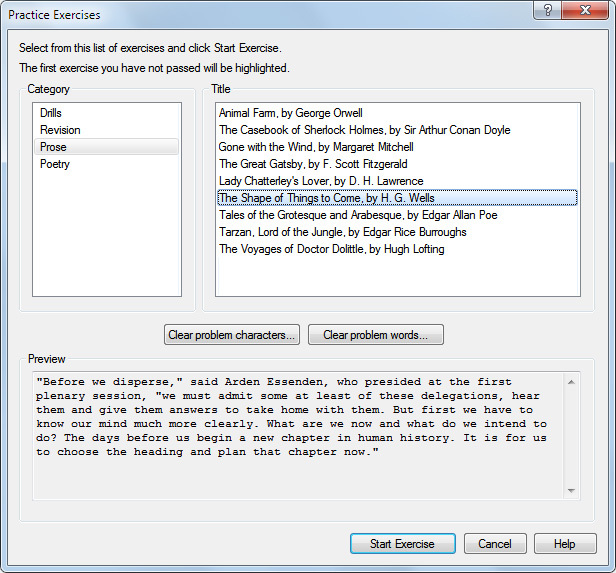Click Clear problem words button

376,335
